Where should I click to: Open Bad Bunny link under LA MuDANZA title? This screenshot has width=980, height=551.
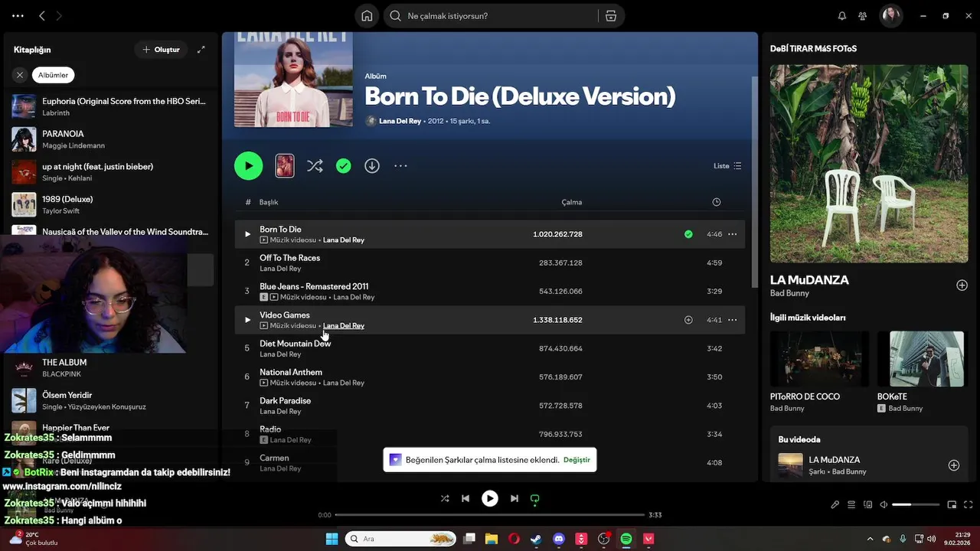pyautogui.click(x=789, y=293)
